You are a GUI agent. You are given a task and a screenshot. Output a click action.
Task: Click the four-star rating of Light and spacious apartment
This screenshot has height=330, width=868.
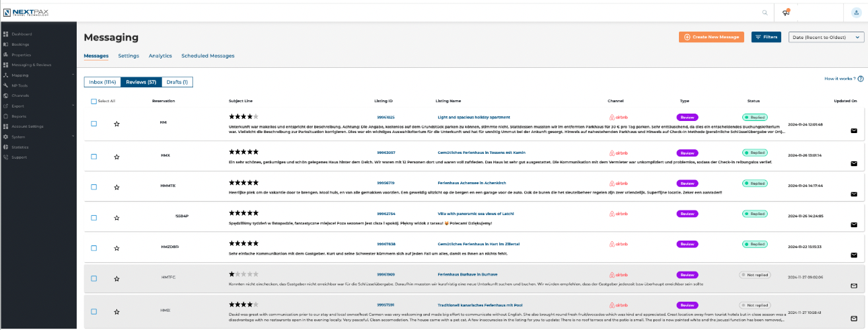pos(244,117)
